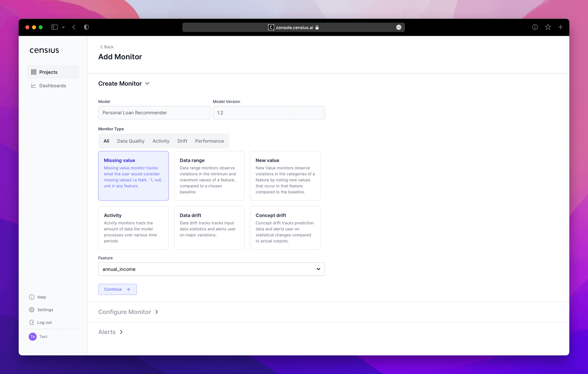Image resolution: width=588 pixels, height=374 pixels.
Task: Switch to the Performance tab
Action: (x=209, y=141)
